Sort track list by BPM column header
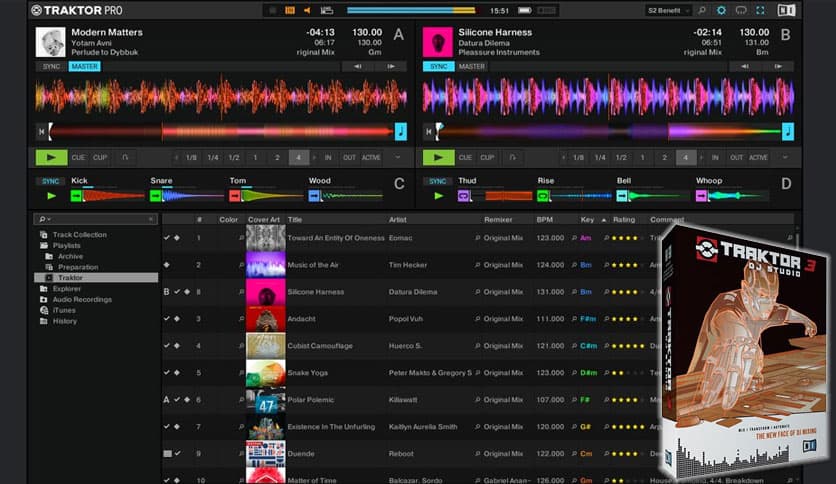 [x=544, y=220]
